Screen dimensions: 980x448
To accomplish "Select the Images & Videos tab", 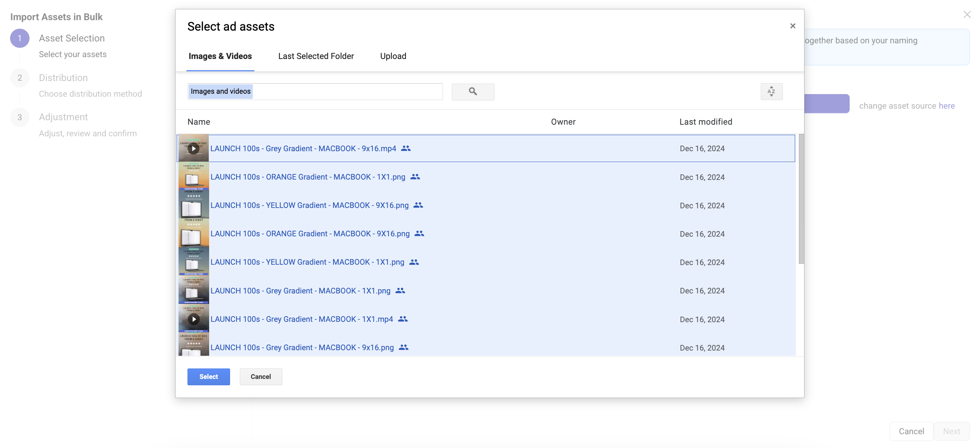I will (220, 56).
